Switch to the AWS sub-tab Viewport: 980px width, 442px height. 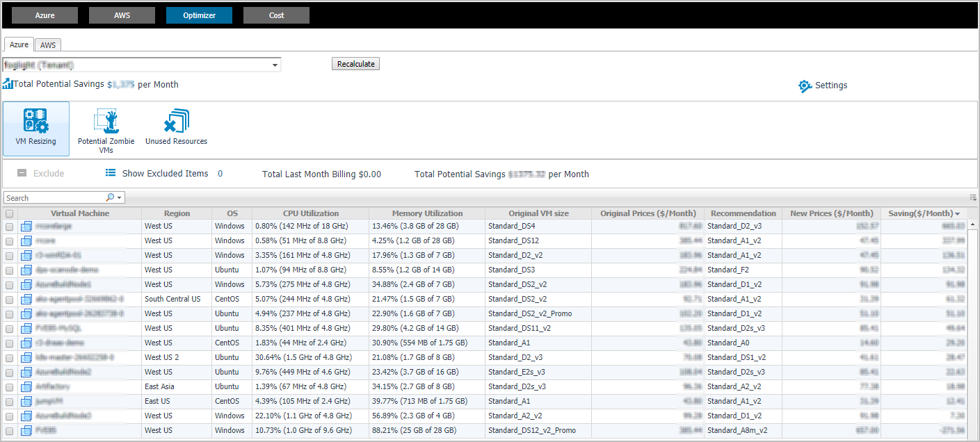pyautogui.click(x=48, y=44)
